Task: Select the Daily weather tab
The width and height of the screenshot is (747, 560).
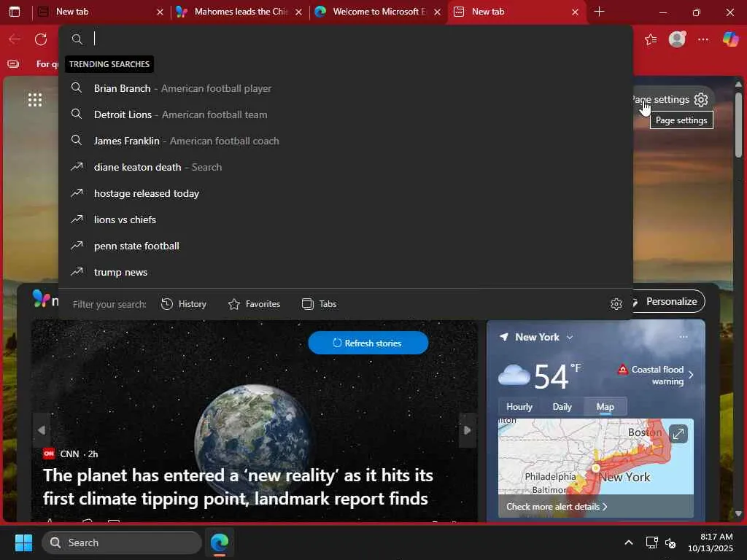Action: [562, 407]
